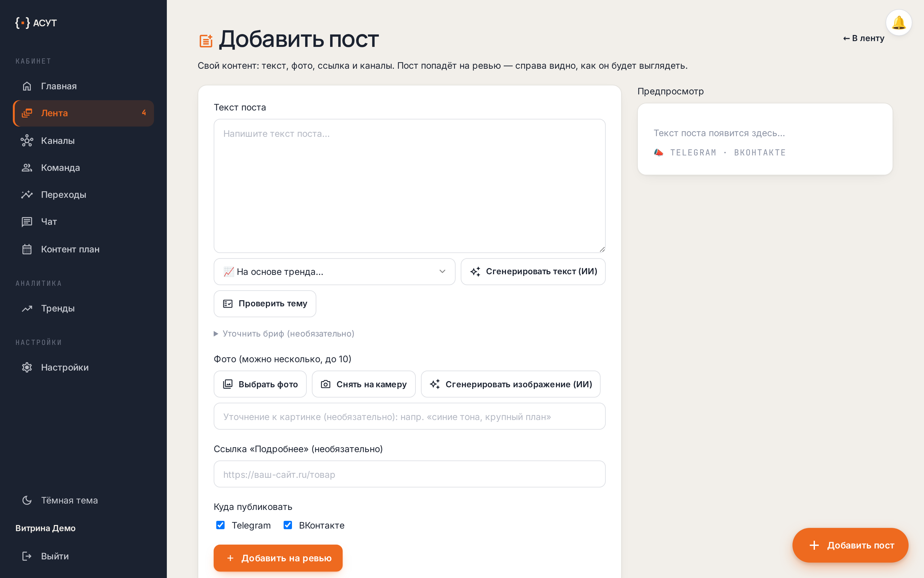Click the chart icon next to Переходы
This screenshot has height=578, width=924.
[x=27, y=195]
